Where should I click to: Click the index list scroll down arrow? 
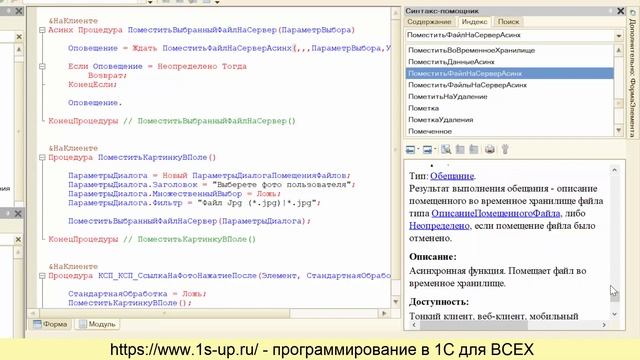click(x=619, y=130)
